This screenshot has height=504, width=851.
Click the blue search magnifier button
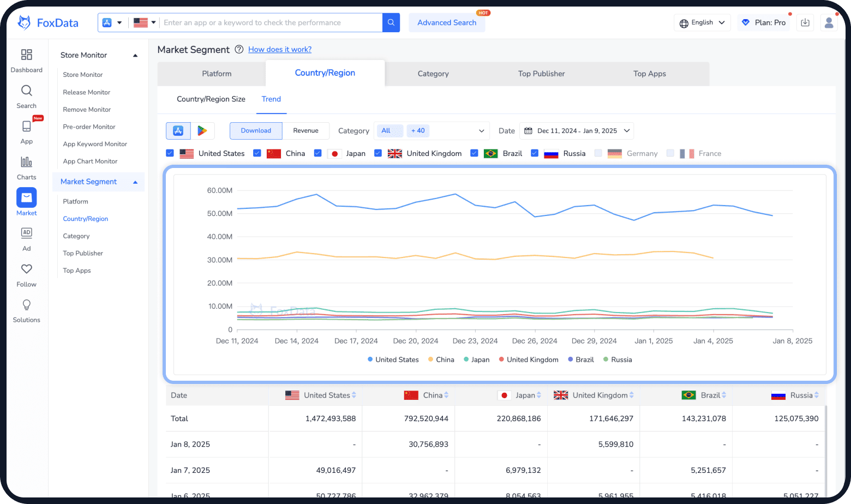pos(391,22)
